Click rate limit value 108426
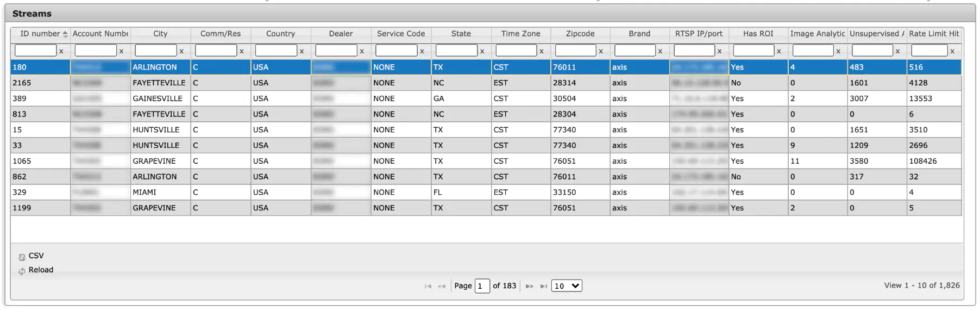This screenshot has width=980, height=310. 934,162
